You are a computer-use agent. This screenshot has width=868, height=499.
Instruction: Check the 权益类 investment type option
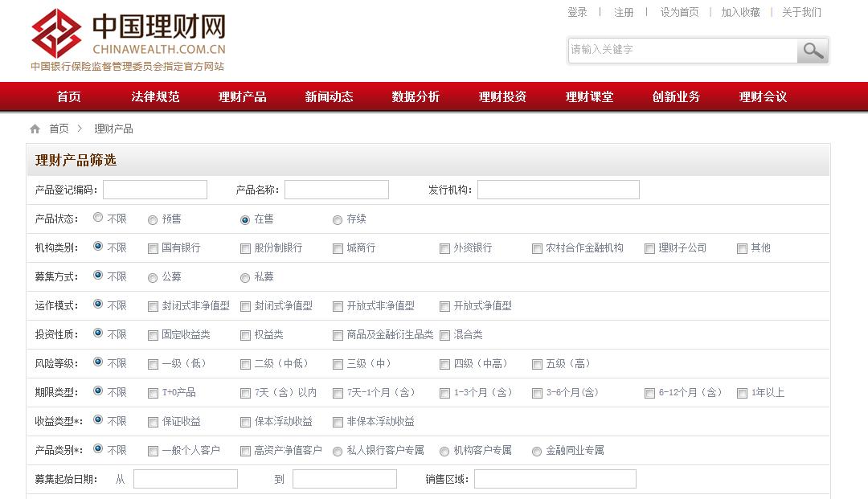(x=245, y=335)
